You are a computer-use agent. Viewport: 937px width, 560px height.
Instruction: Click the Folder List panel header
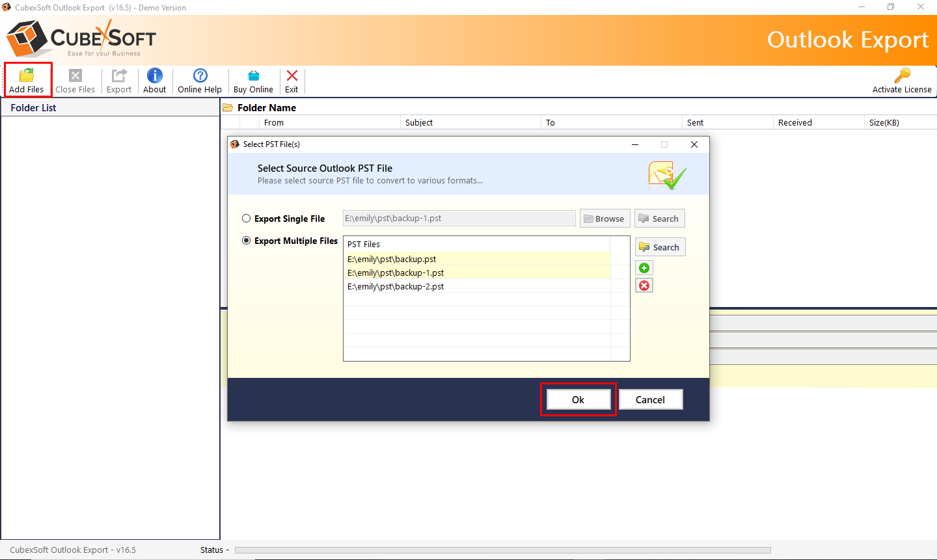(x=110, y=108)
